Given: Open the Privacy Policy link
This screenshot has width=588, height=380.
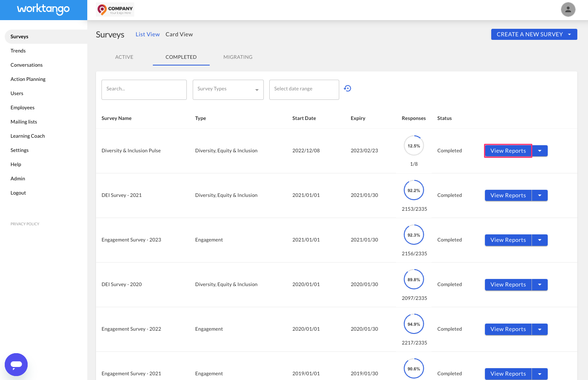Looking at the screenshot, I should [x=25, y=224].
